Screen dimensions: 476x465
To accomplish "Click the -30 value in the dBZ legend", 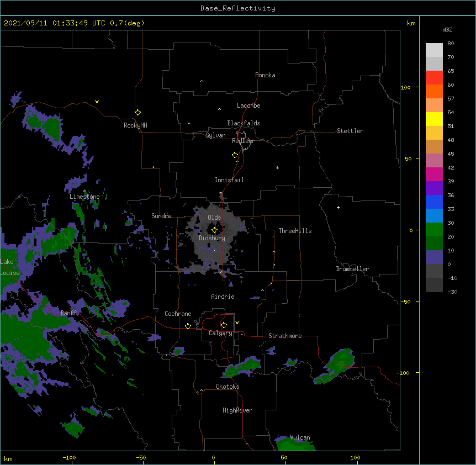I will (x=452, y=292).
